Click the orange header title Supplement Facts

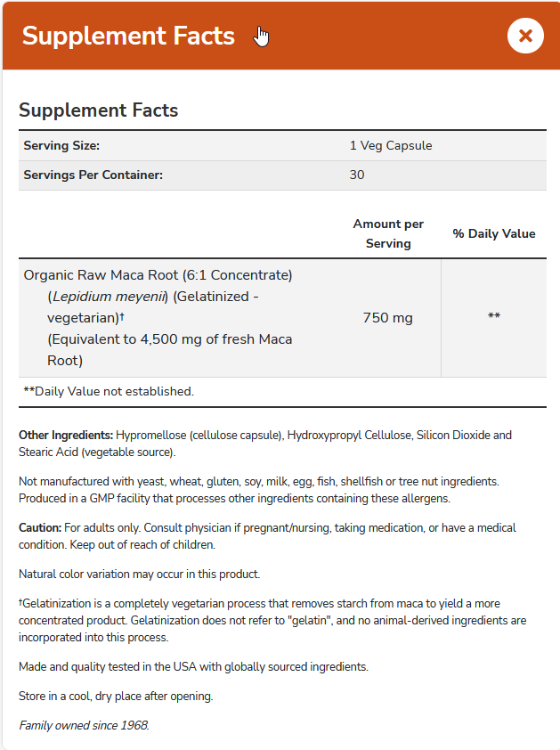128,36
